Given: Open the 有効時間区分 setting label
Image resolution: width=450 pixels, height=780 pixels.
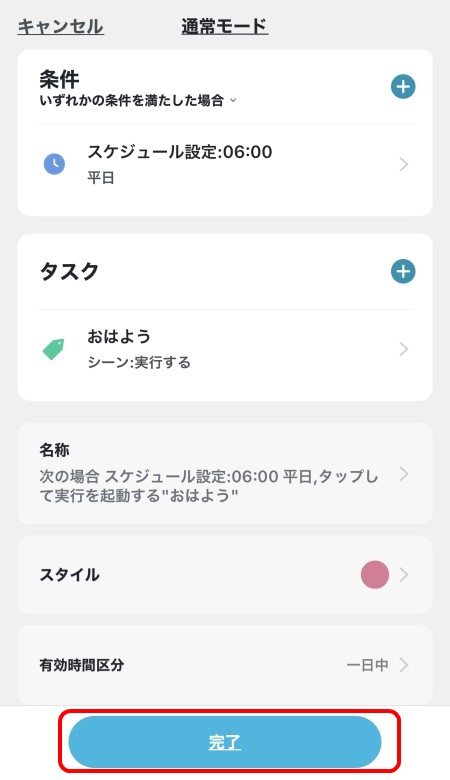Looking at the screenshot, I should (x=82, y=665).
